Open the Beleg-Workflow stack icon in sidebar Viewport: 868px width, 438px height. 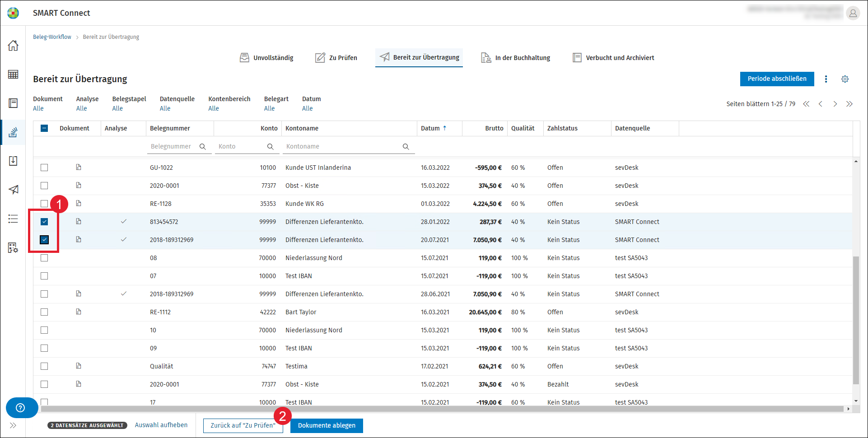click(x=13, y=132)
